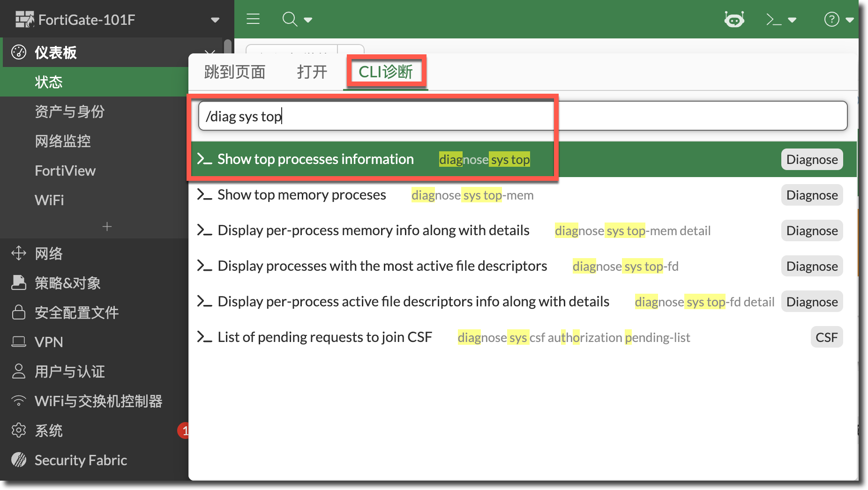Expand the search dropdown arrow
The height and width of the screenshot is (490, 868).
point(308,20)
